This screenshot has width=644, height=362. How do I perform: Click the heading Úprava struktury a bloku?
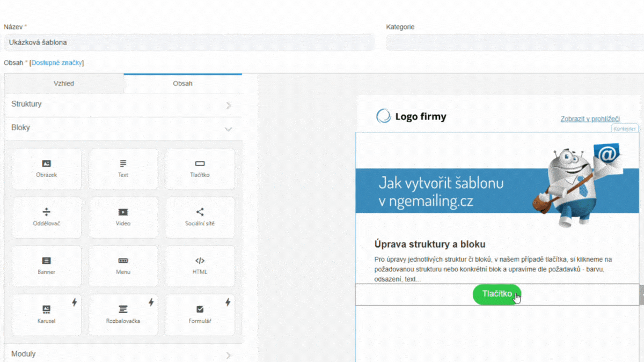click(430, 245)
